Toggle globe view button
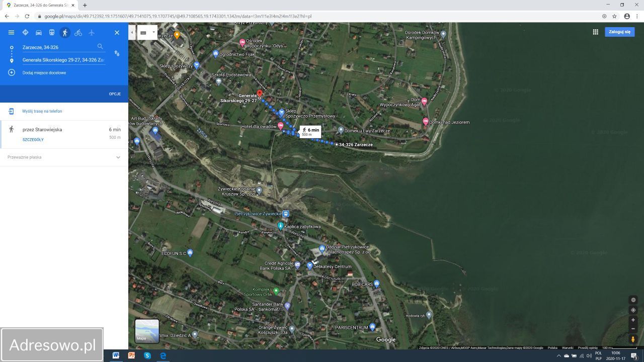Screen dimensions: 644x362 point(633,300)
